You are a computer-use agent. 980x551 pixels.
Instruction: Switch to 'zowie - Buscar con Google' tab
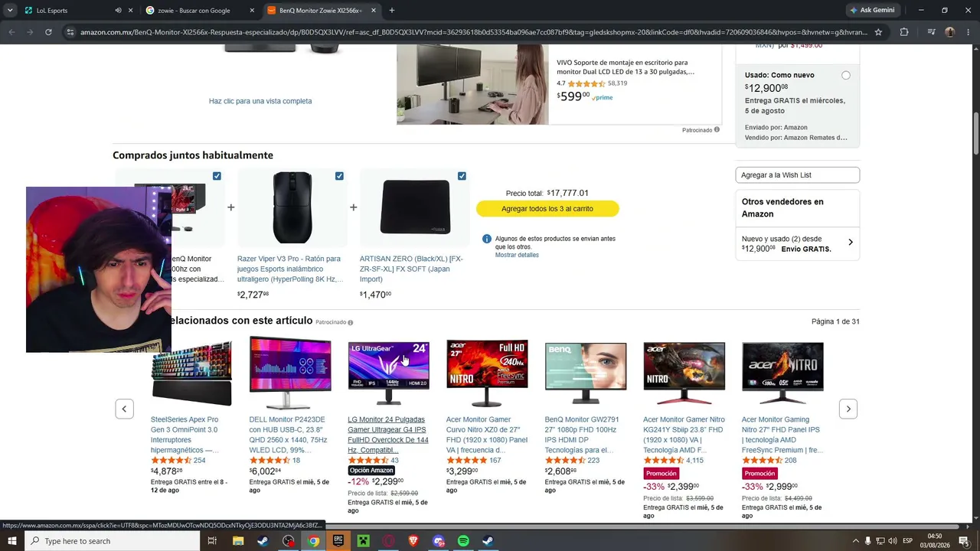point(201,11)
